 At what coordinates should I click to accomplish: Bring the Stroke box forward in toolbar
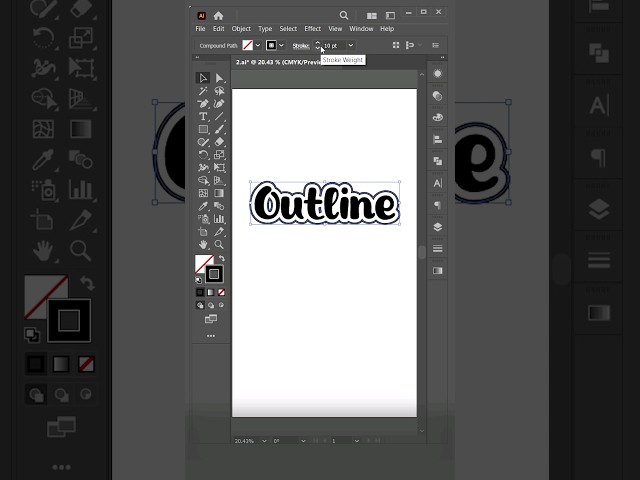[x=214, y=274]
